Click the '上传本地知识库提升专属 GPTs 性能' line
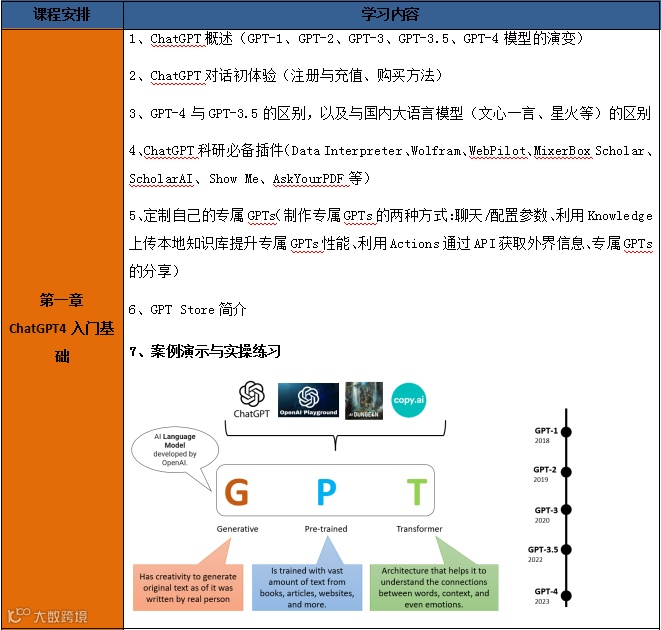The image size is (661, 630). coord(391,243)
